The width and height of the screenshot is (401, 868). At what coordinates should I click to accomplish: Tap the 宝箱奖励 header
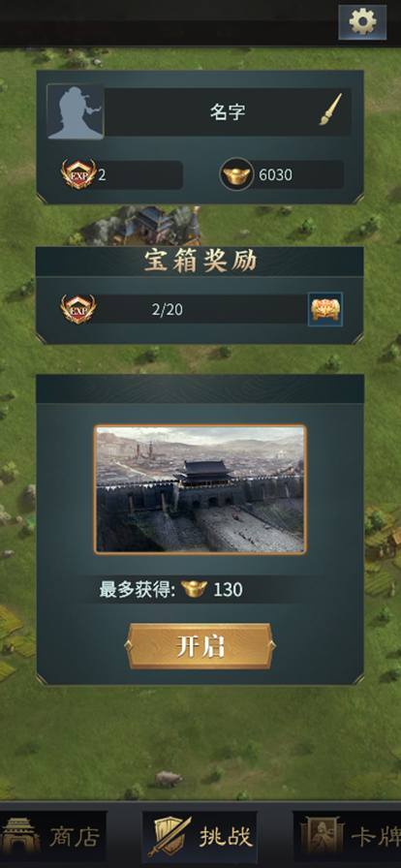pos(200,262)
